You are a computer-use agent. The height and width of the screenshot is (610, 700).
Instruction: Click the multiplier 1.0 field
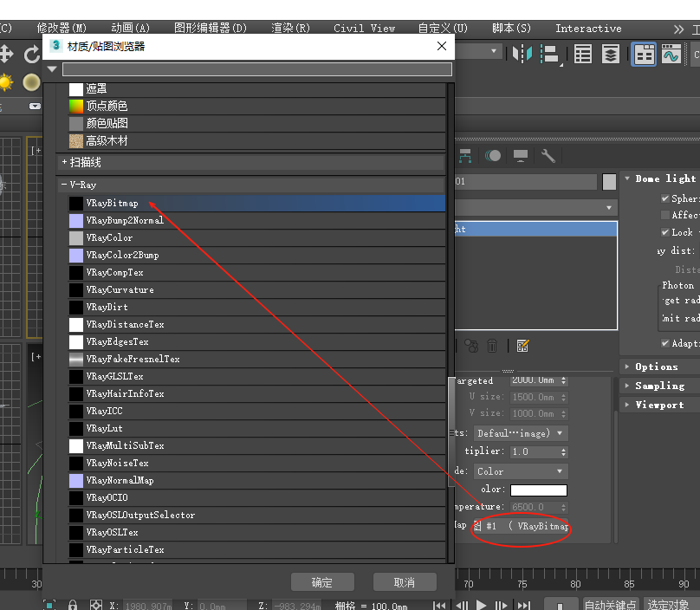535,451
